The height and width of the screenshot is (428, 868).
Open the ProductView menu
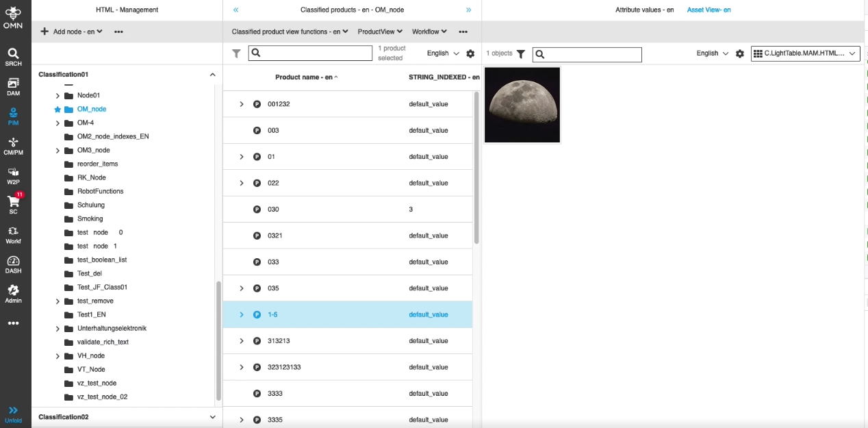click(x=380, y=32)
